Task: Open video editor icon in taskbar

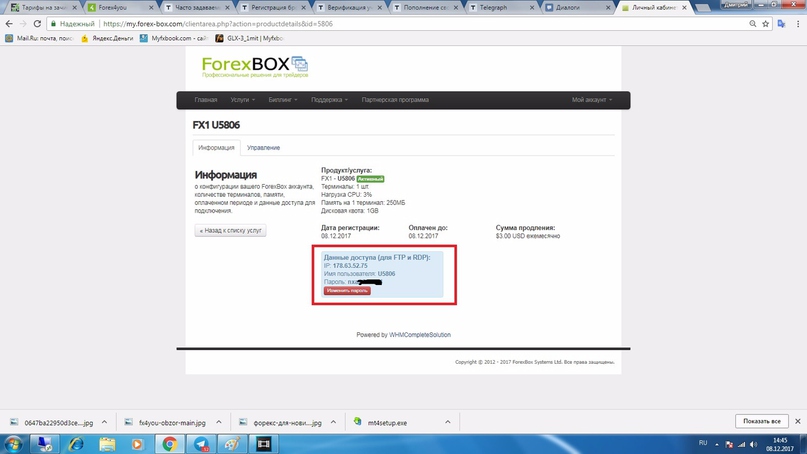Action: (264, 444)
